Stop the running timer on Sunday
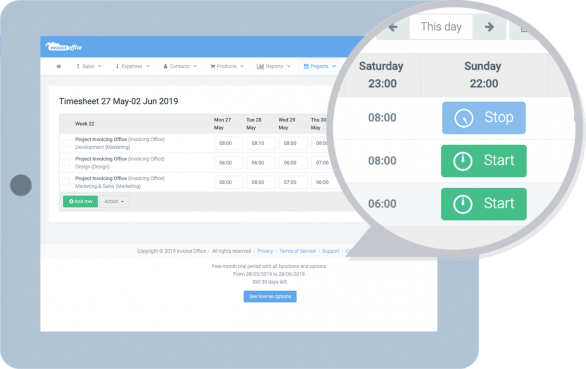Viewport: 586px width, 369px height. click(484, 118)
